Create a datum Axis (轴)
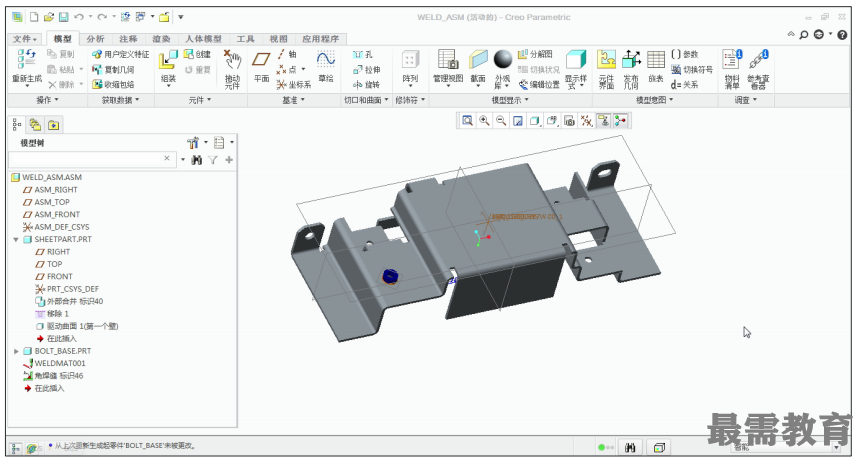The height and width of the screenshot is (469, 859). [287, 54]
